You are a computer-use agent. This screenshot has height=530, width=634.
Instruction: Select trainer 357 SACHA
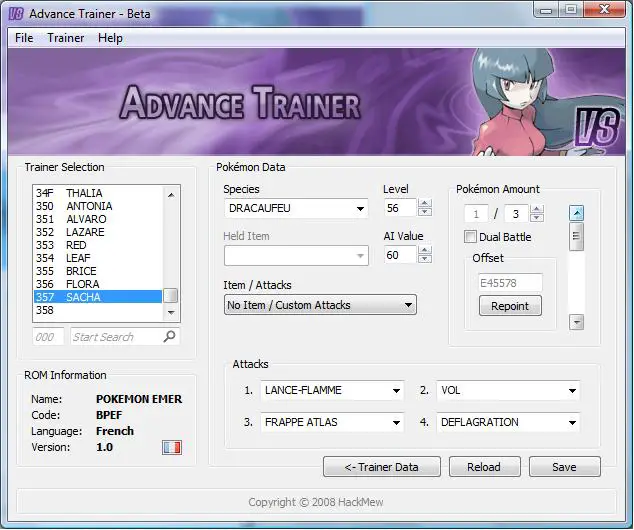point(98,297)
